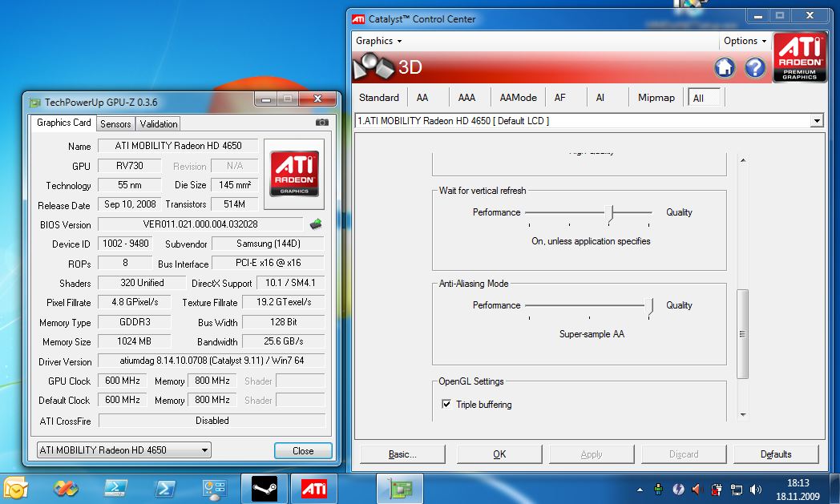Screen dimensions: 840x504
Task: Click the Anti-Aliasing Mode slider handle
Action: 649,306
